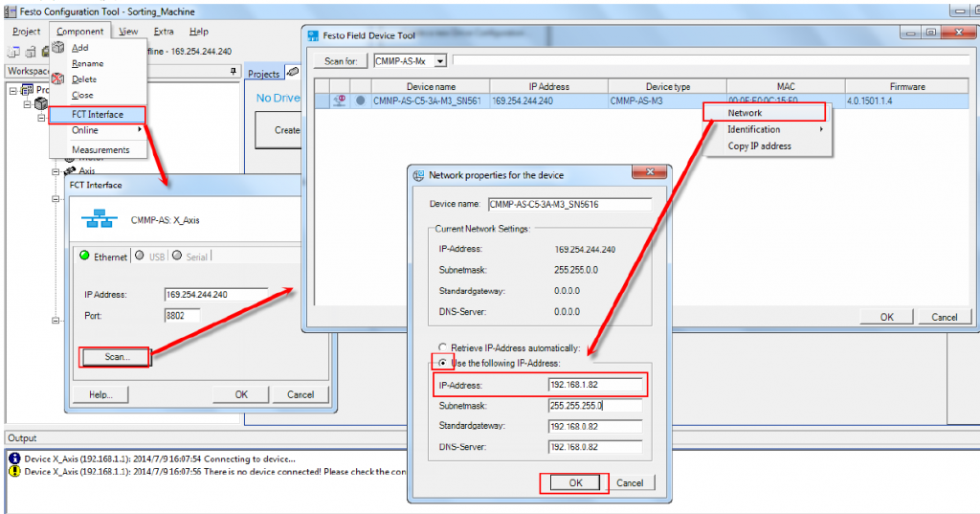Open the Project menu
980x514 pixels.
click(x=26, y=32)
